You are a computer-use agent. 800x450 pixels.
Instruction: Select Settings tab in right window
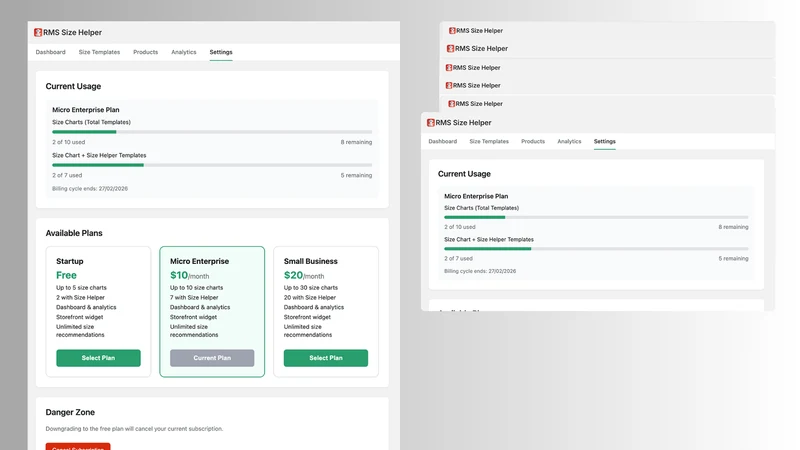coord(605,141)
